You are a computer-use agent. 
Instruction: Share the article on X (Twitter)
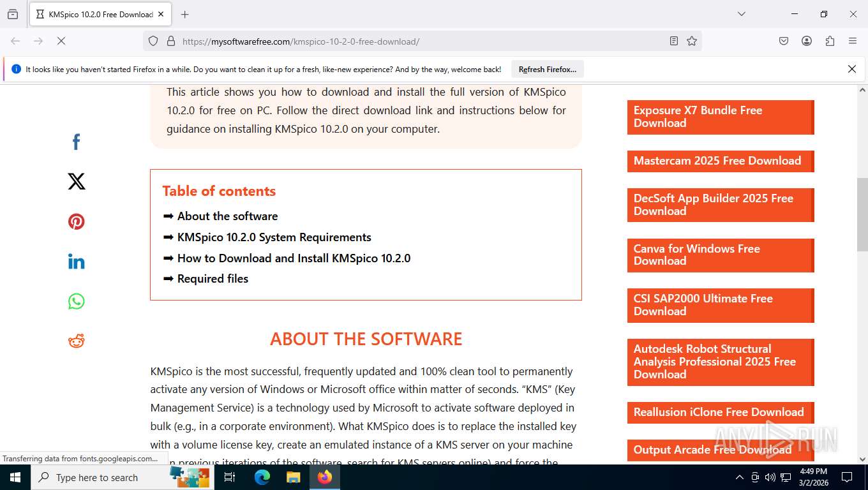[76, 182]
